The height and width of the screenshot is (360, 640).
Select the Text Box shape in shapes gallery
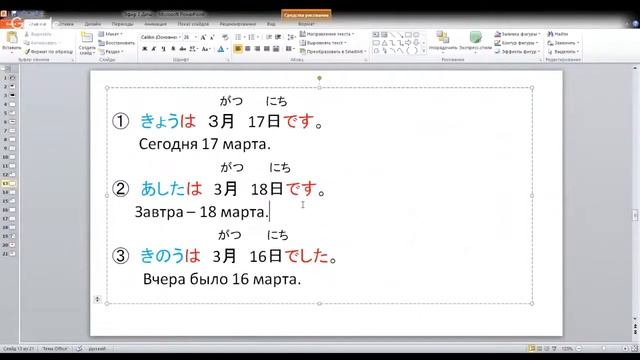[x=376, y=35]
